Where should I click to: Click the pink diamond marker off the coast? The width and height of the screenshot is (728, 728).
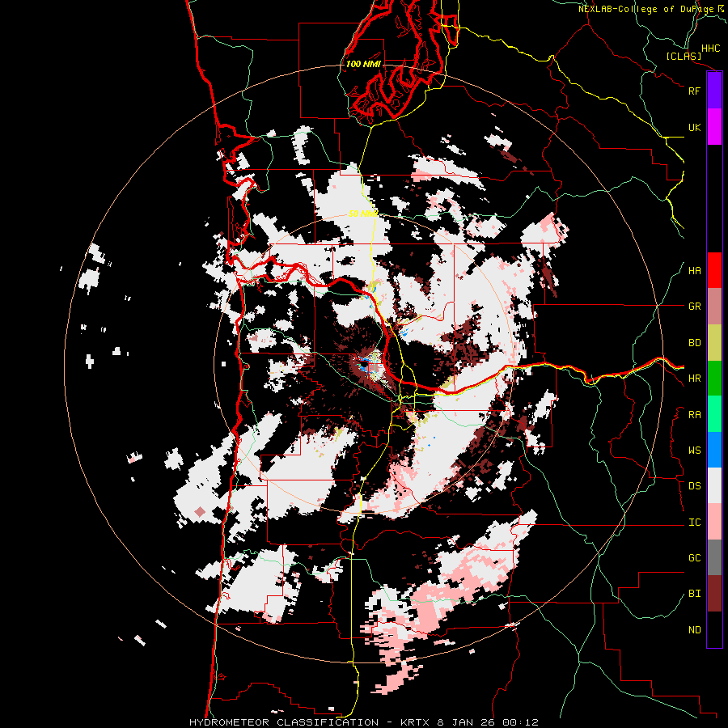(200, 512)
